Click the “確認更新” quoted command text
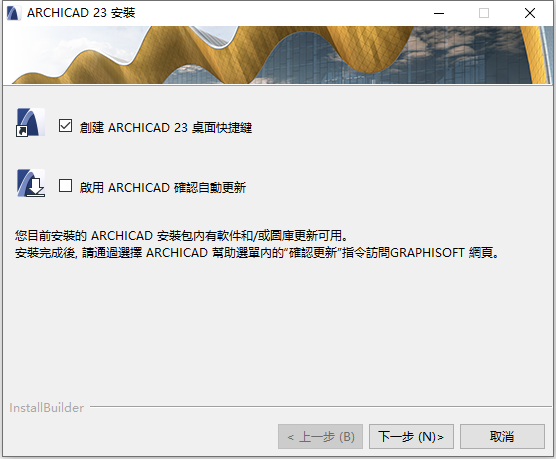Image resolution: width=556 pixels, height=459 pixels. tap(313, 253)
